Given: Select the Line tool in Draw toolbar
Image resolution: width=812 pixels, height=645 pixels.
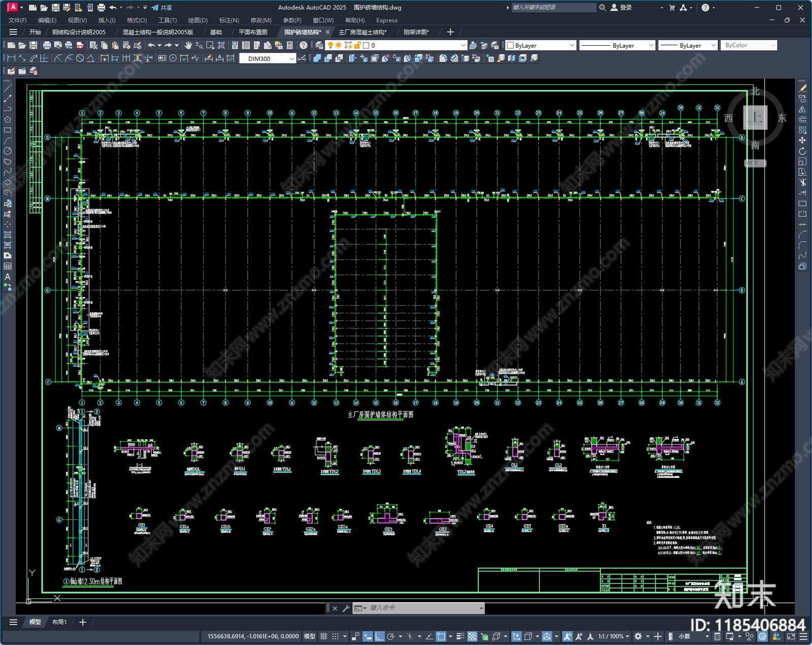Looking at the screenshot, I should pyautogui.click(x=8, y=88).
